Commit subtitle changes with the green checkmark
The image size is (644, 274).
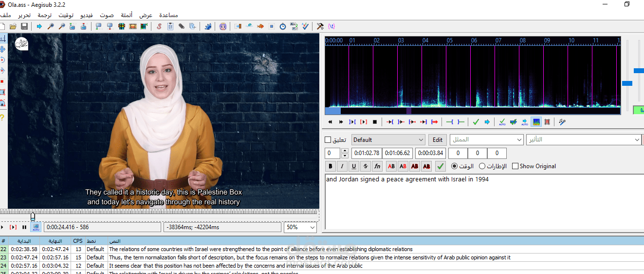point(440,167)
